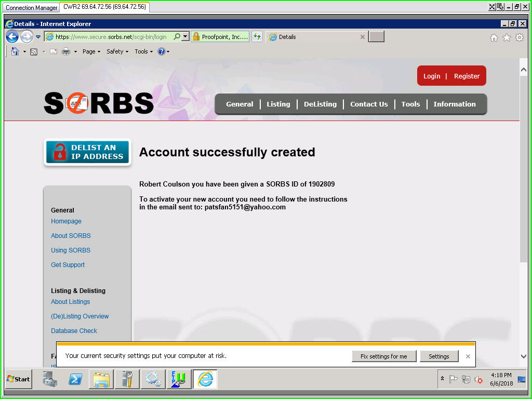Expand the feeds dropdown arrow
Screen dimensions: 532x399
point(44,51)
